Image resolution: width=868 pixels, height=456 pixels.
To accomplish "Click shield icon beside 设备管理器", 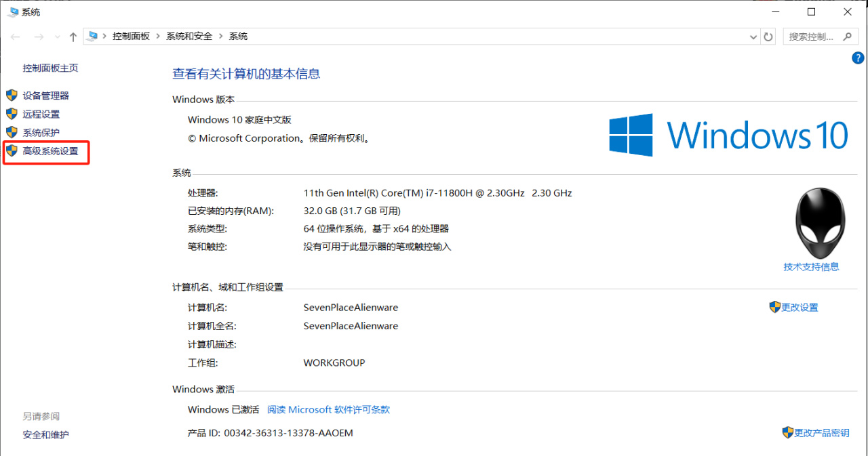I will pyautogui.click(x=12, y=96).
